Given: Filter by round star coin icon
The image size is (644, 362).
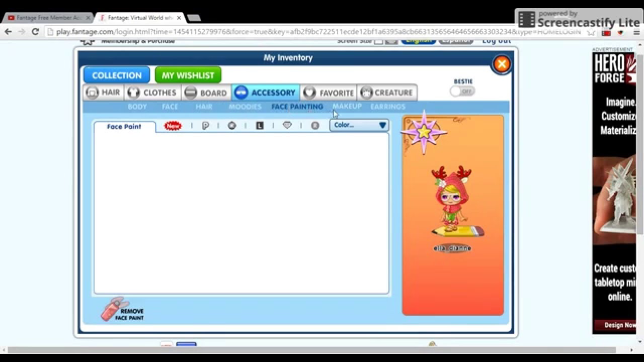Looking at the screenshot, I should coord(232,126).
